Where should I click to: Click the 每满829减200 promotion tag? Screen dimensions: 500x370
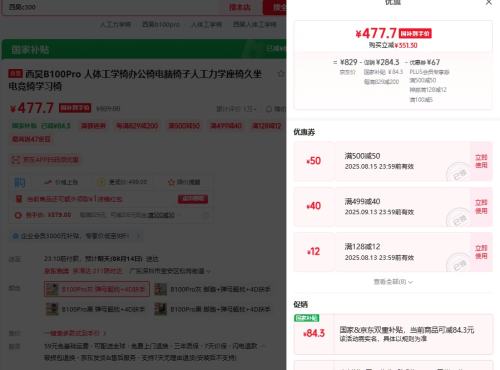[x=137, y=126]
